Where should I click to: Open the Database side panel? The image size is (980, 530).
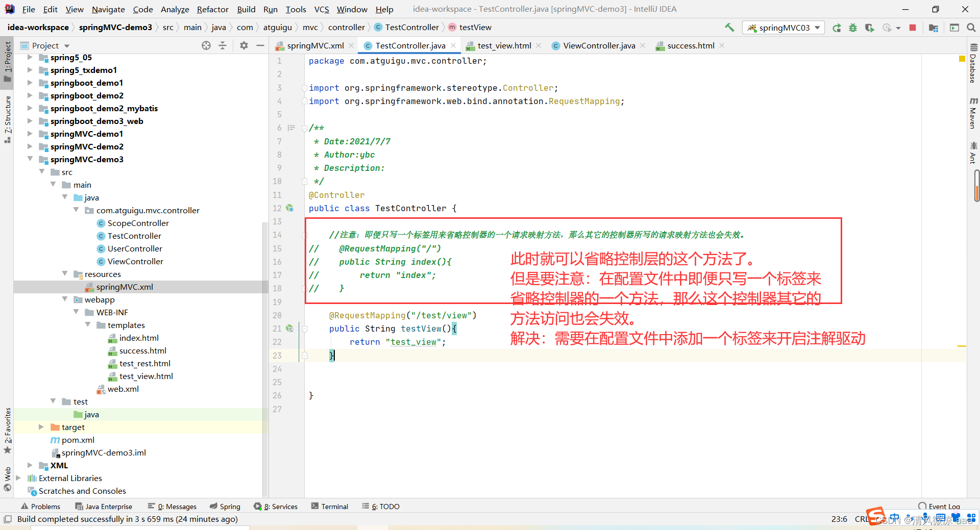[973, 64]
